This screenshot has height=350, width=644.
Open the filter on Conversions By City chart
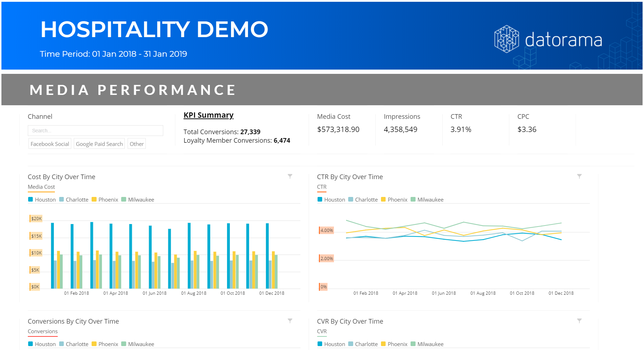click(290, 320)
